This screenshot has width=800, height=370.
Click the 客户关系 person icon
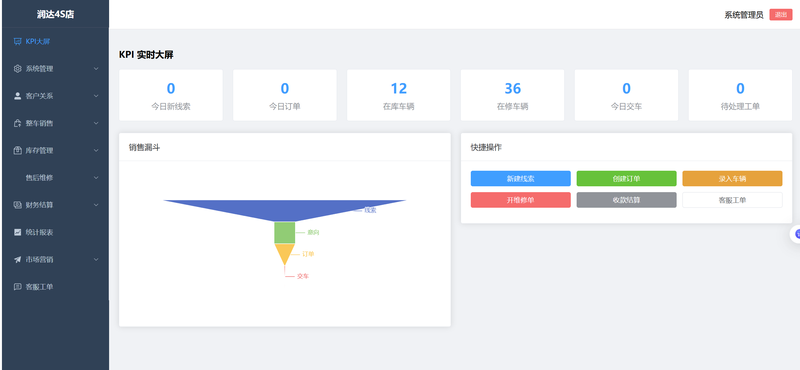click(17, 96)
